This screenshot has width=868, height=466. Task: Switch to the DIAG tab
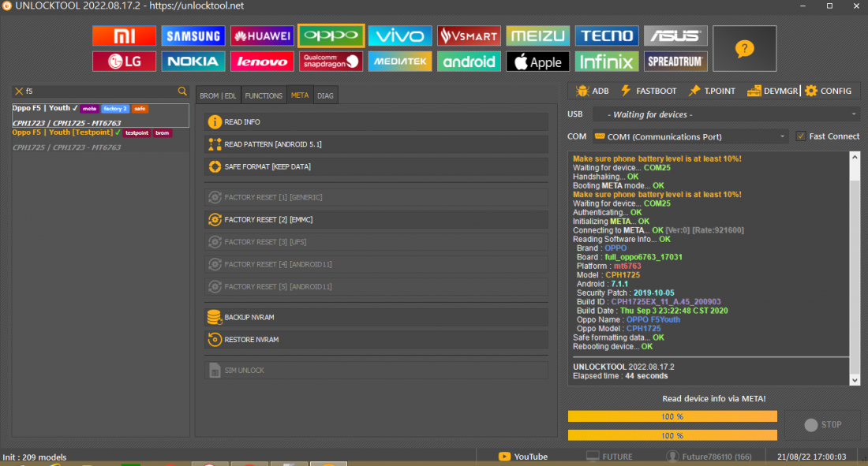[325, 95]
